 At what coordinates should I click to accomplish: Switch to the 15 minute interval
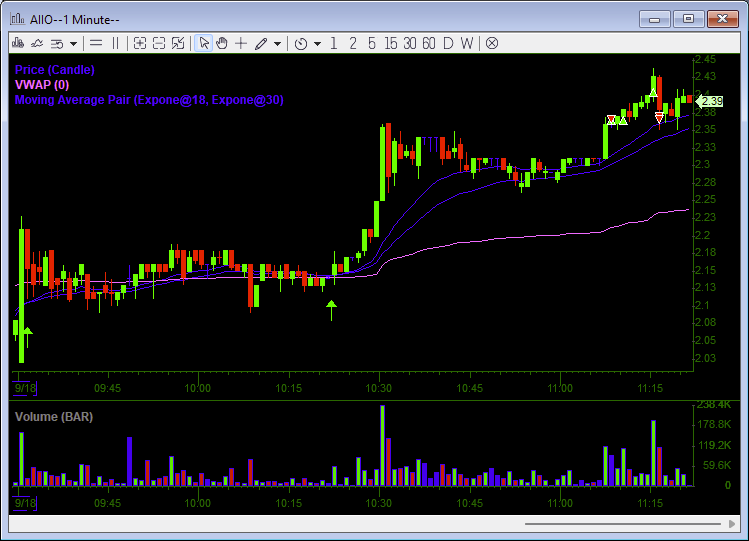tap(390, 43)
